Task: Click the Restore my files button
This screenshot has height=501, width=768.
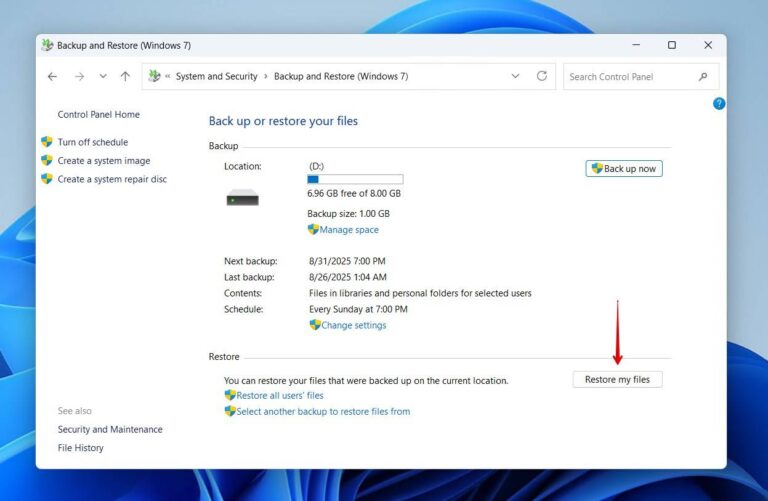Action: point(617,380)
